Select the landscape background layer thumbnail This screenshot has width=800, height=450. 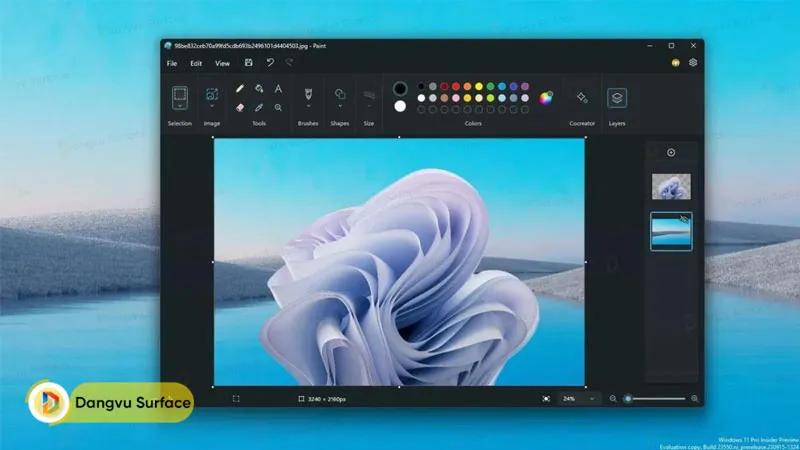671,232
